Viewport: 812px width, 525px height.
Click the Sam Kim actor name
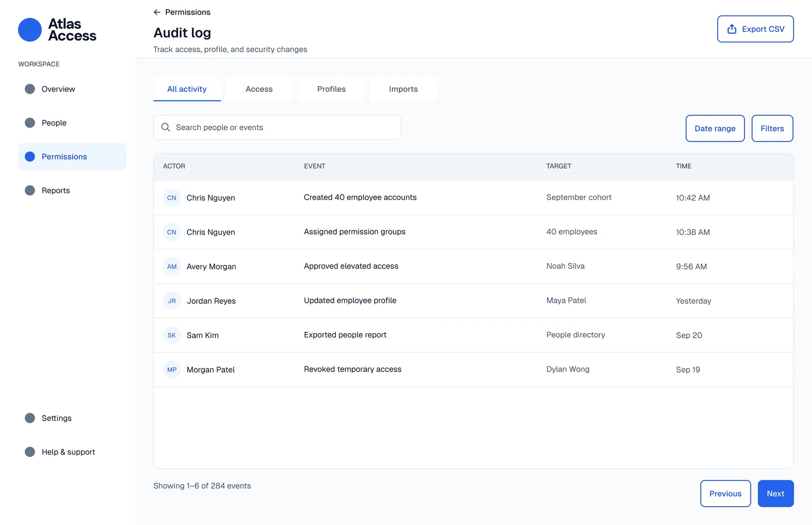coord(202,335)
